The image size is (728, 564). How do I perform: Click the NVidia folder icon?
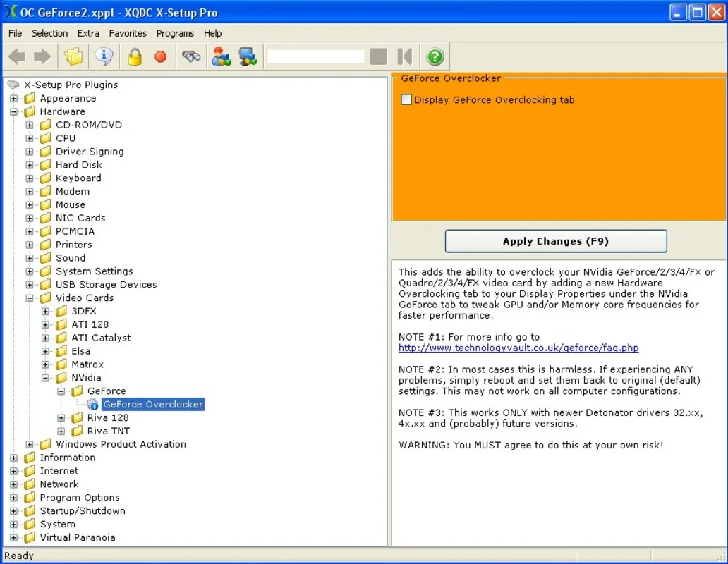[x=61, y=378]
